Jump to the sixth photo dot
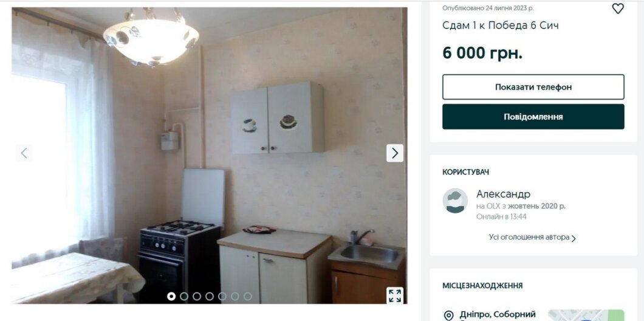Screen dimensions: 644x321 235,296
